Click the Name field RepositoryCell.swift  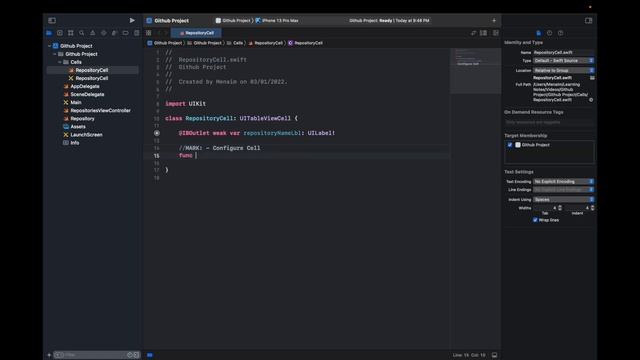pos(563,52)
